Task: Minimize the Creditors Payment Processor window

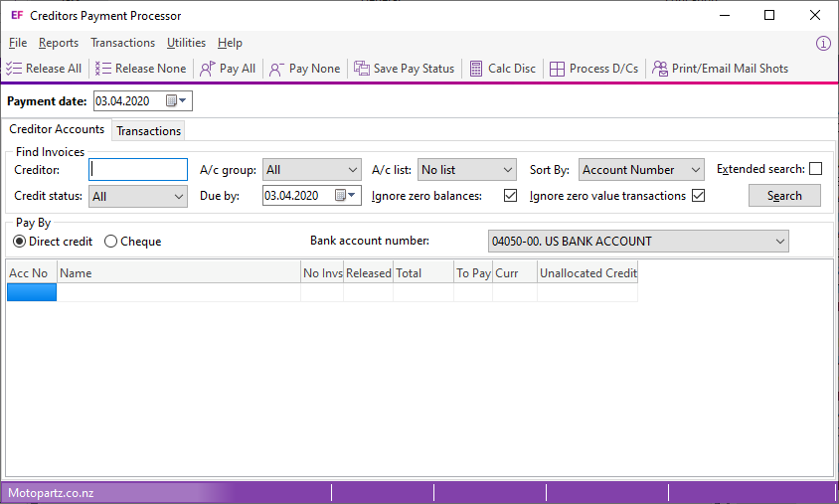Action: coord(725,15)
